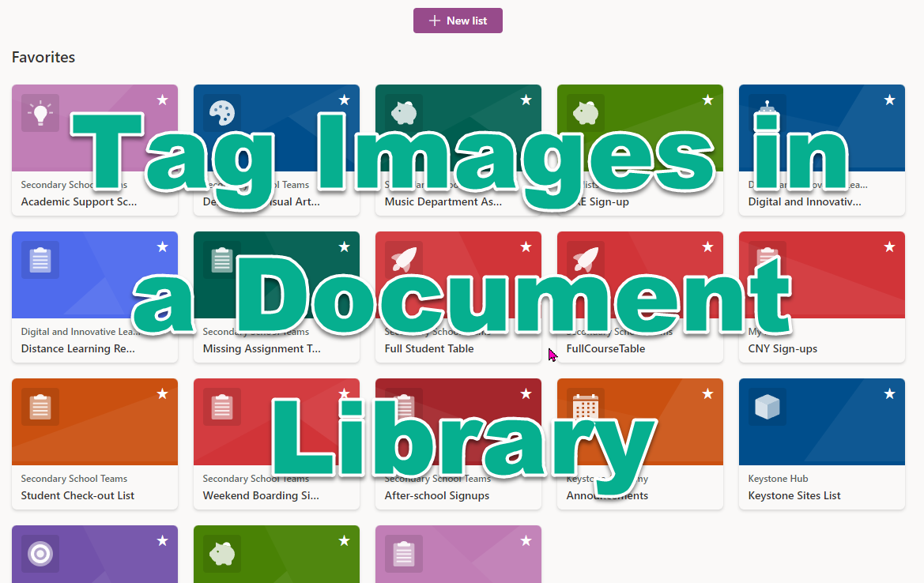
Task: Open the After-school Signups list
Action: click(x=436, y=495)
